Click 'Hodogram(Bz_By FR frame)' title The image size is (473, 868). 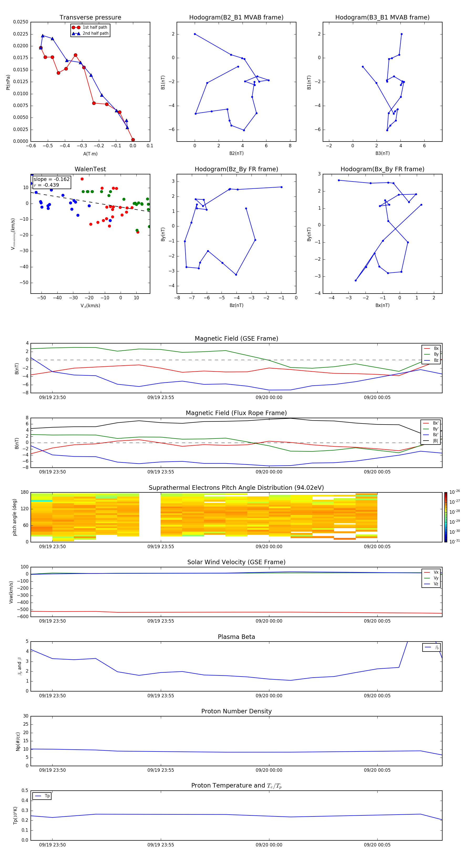click(x=236, y=169)
